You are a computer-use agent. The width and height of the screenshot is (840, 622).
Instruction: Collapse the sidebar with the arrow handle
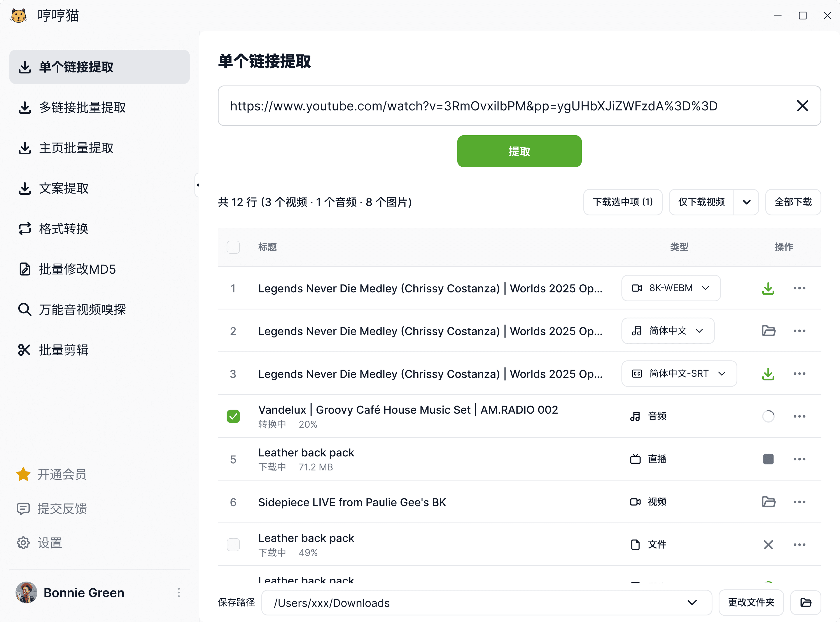pos(197,185)
